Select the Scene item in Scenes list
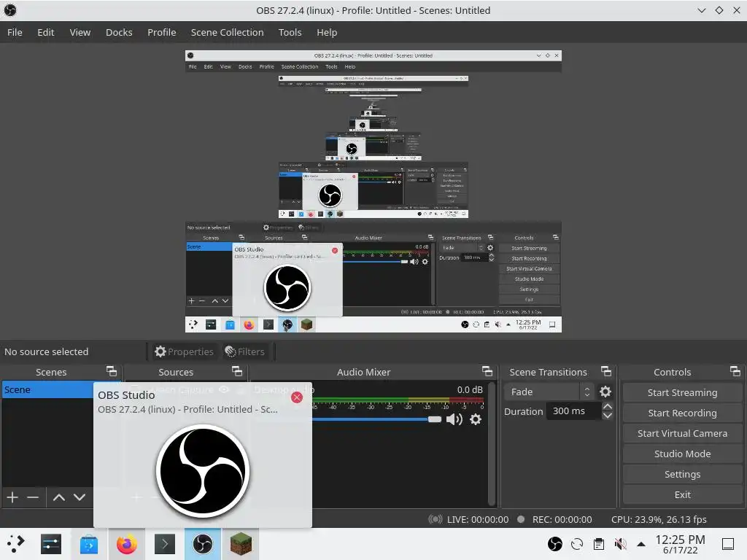 (x=47, y=389)
